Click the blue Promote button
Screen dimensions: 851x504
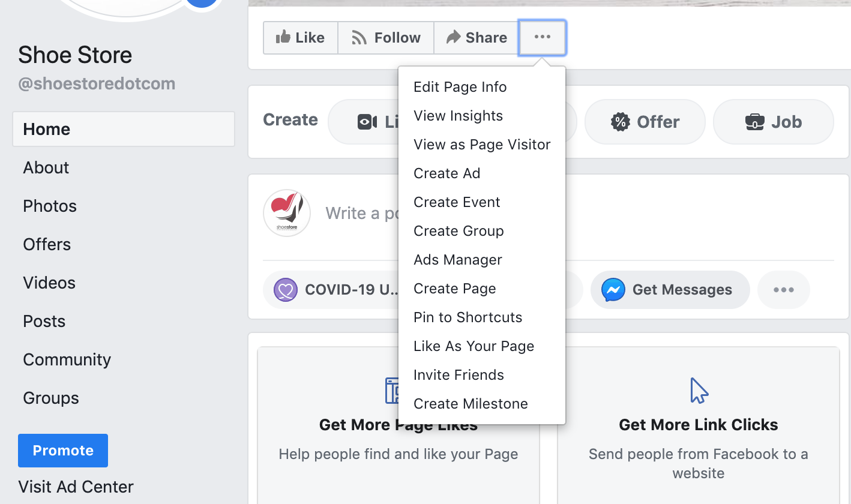coord(63,451)
